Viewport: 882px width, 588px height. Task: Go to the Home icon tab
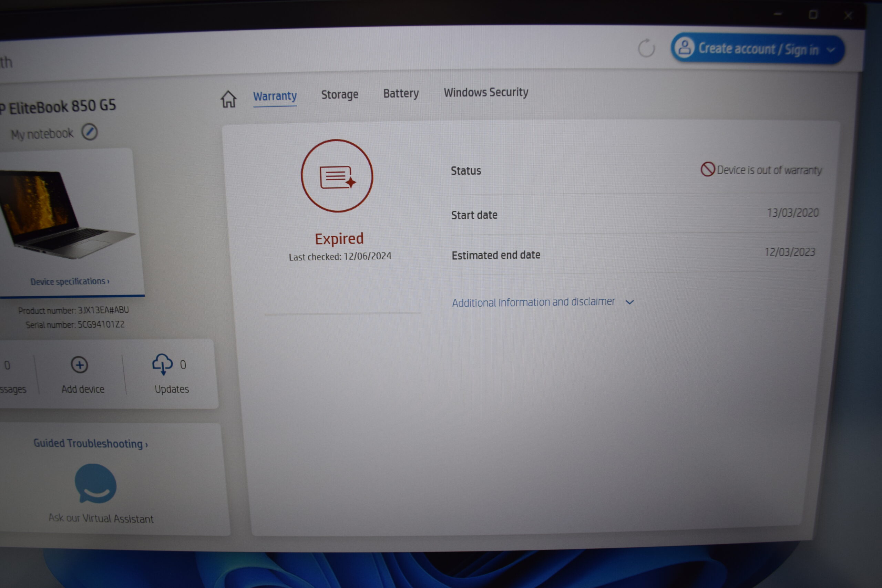(228, 99)
